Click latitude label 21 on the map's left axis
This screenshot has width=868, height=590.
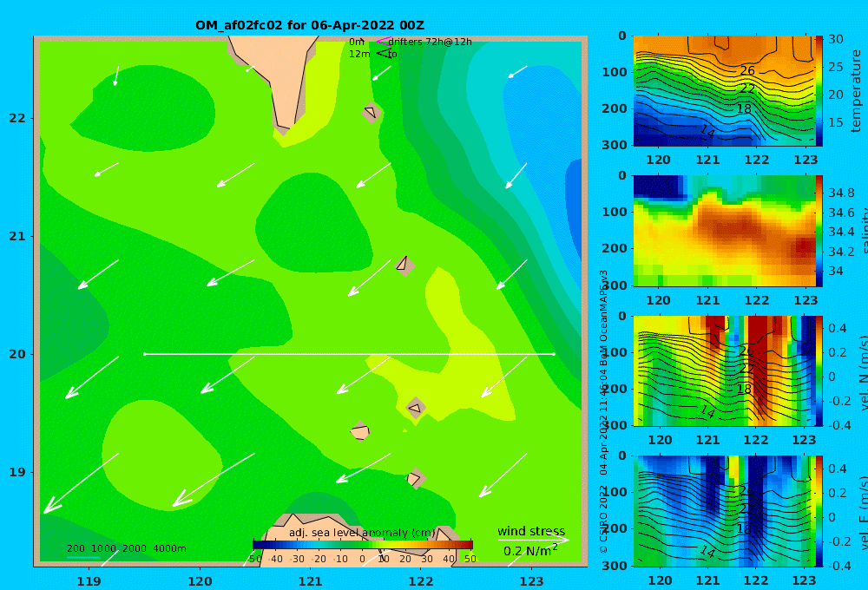pyautogui.click(x=17, y=236)
